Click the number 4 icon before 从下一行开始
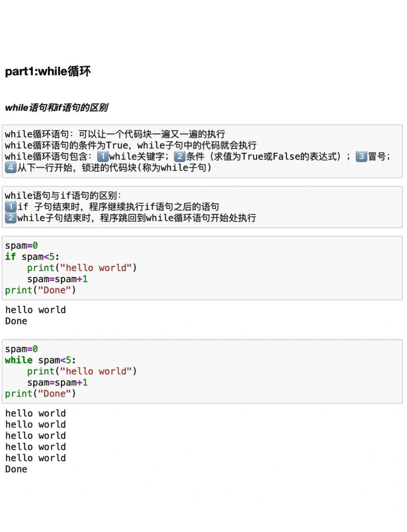The width and height of the screenshot is (407, 532). coord(11,167)
